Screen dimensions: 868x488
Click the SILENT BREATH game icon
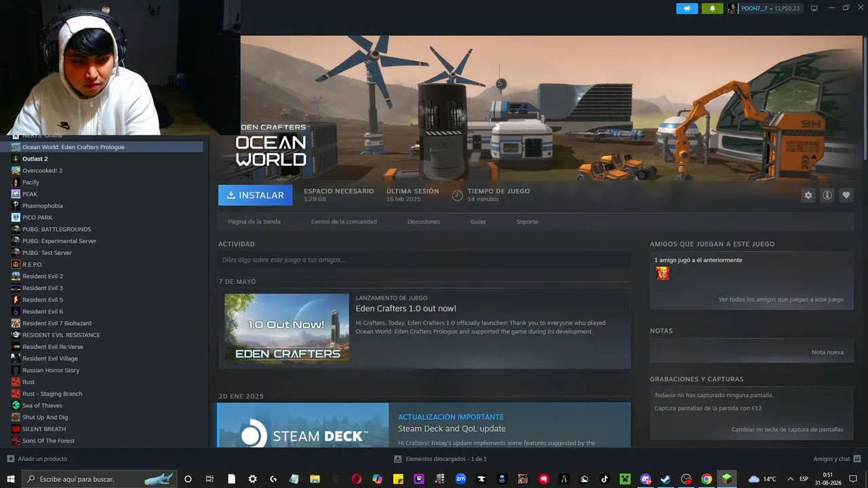point(16,429)
